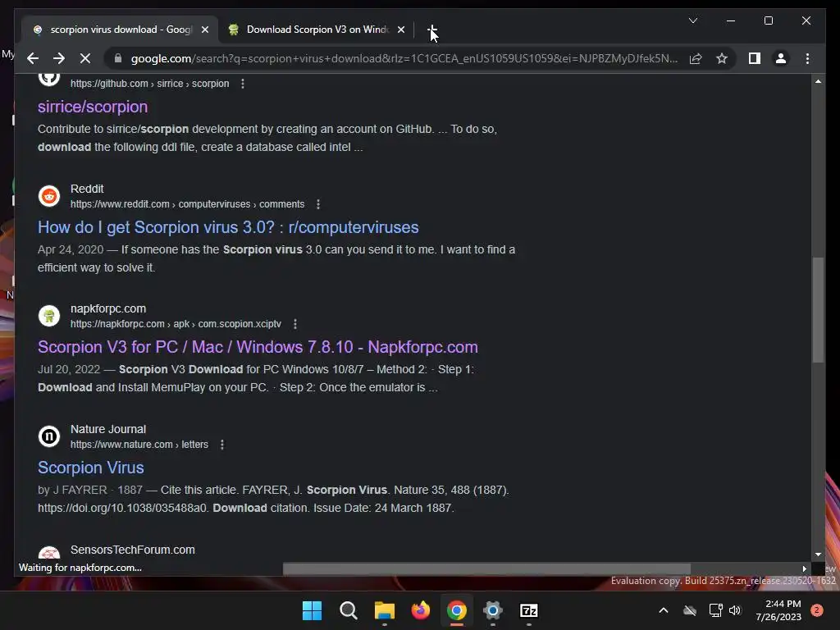The width and height of the screenshot is (840, 630).
Task: Close the Download Scorpion V3 tab
Action: (400, 30)
